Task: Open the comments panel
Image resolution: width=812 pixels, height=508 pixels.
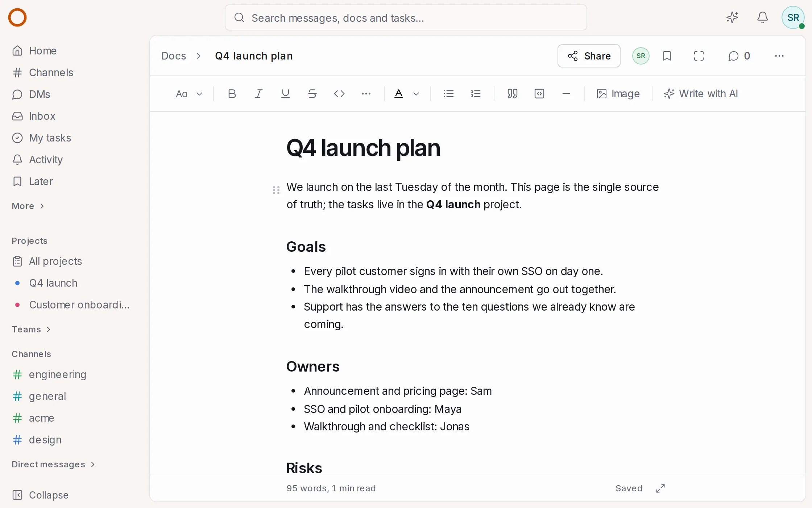Action: click(739, 56)
